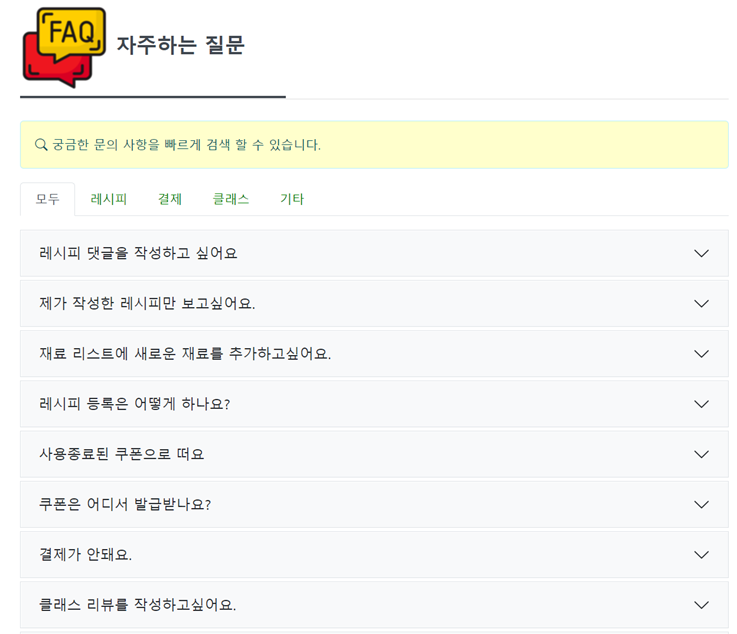Image resolution: width=737 pixels, height=634 pixels.
Task: Expand chevron for 레시피 댓글을 작성하고 싶어요
Action: pos(701,253)
